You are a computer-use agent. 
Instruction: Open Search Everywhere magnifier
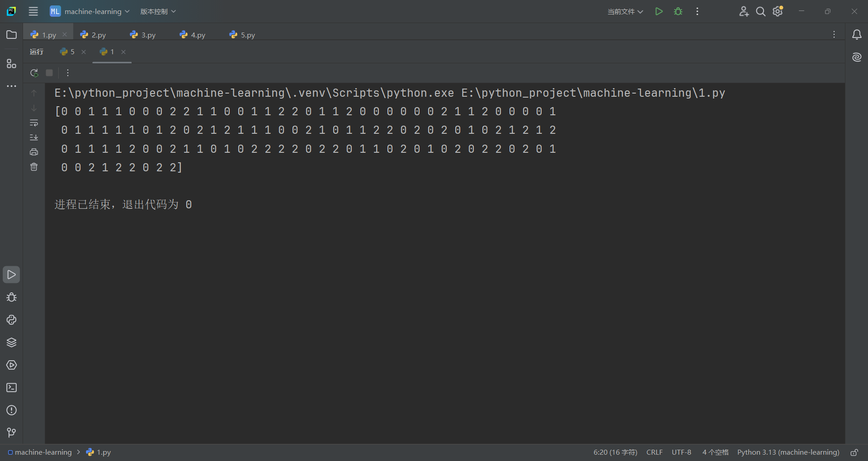[761, 11]
